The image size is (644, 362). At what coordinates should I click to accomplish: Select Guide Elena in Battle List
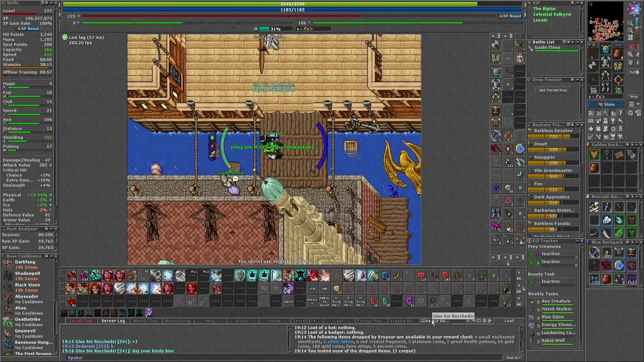[x=553, y=48]
